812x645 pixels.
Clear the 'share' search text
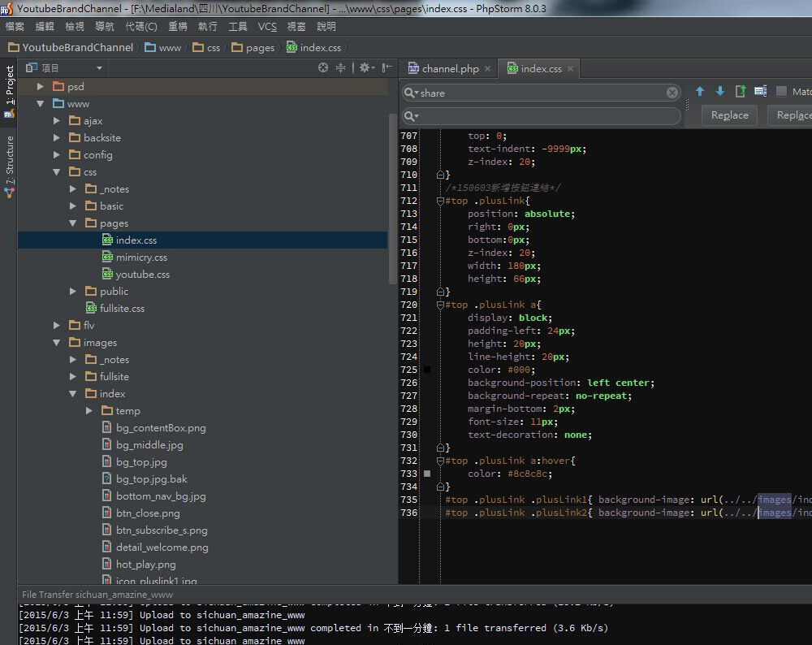click(x=672, y=93)
